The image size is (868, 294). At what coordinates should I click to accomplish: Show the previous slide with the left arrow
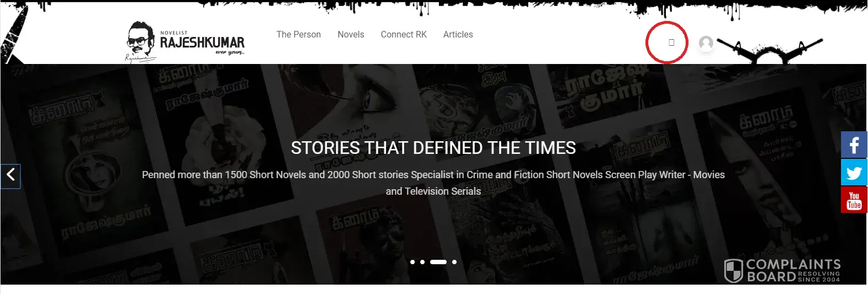pos(10,177)
